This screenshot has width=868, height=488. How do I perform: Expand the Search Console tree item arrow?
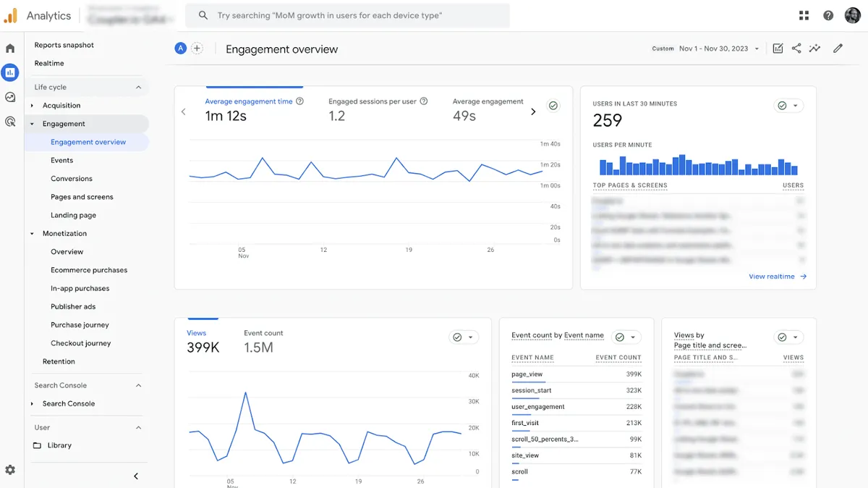pos(33,404)
